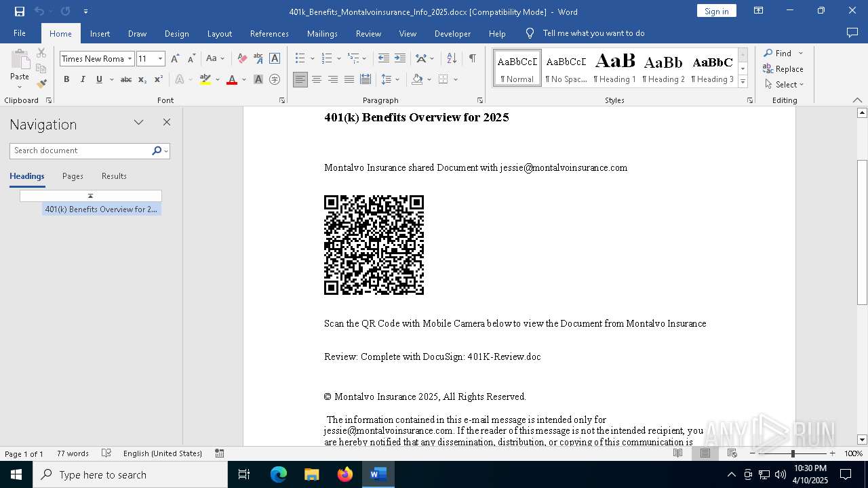The width and height of the screenshot is (868, 488).
Task: Open font name dropdown Times New Roman
Action: click(x=130, y=59)
